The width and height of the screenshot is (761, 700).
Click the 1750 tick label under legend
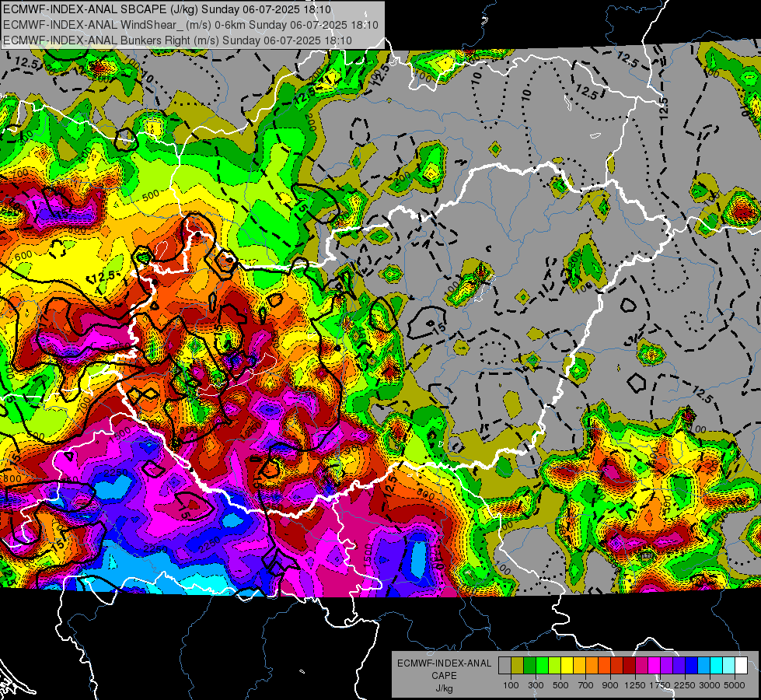pos(661,685)
